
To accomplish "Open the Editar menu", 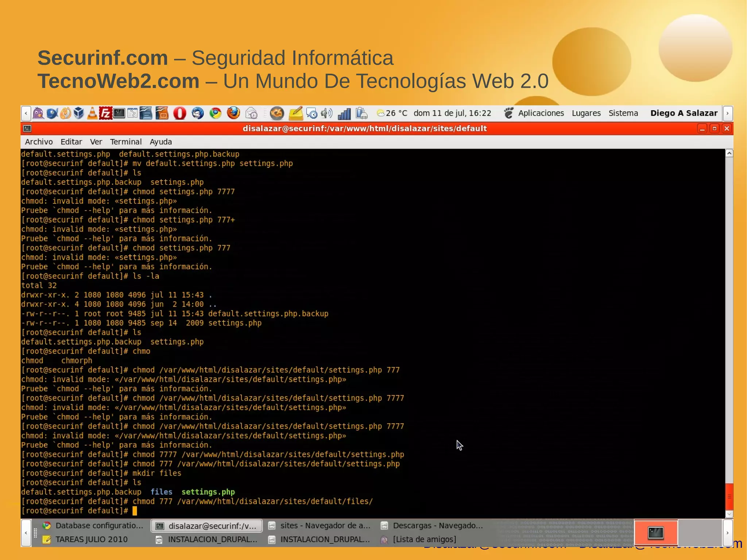I will 71,142.
